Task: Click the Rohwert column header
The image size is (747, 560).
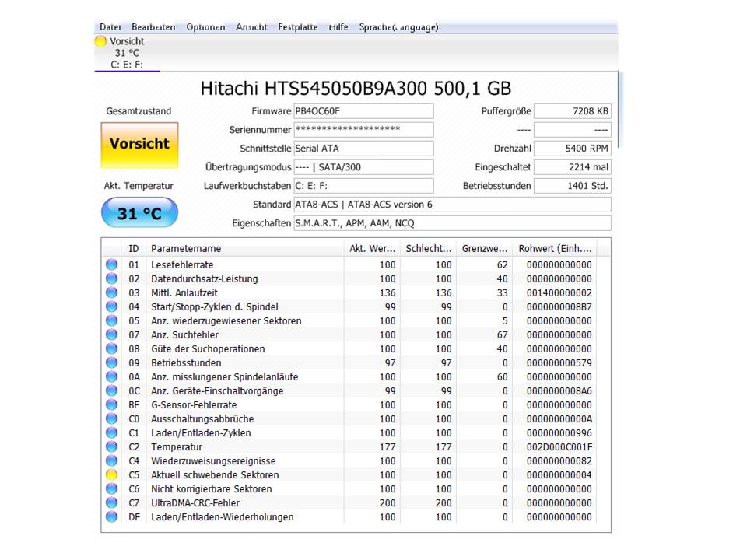Action: pyautogui.click(x=555, y=249)
